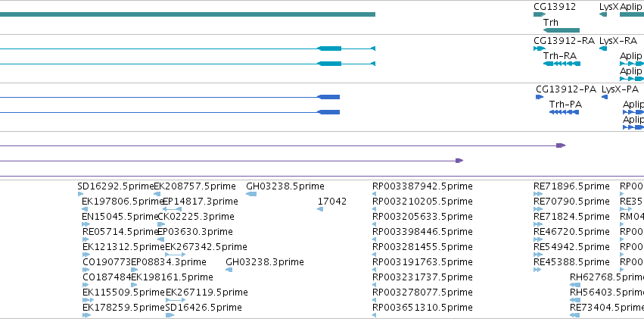
Task: Select the Trh gene bar
Action: [x=561, y=30]
